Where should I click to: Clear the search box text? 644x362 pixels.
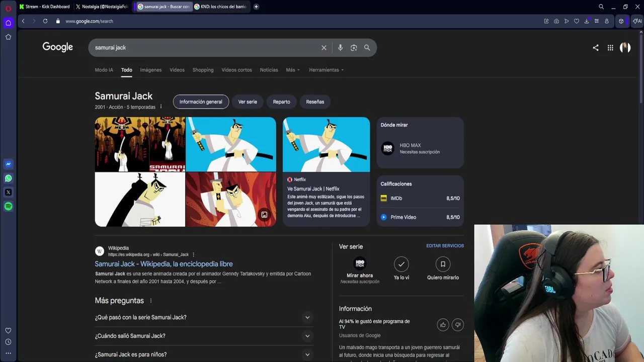[x=324, y=48]
